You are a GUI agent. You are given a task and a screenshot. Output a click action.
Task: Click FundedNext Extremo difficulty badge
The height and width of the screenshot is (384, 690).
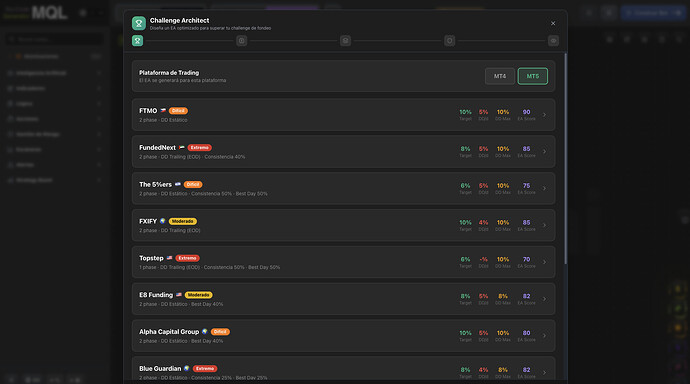(x=200, y=148)
